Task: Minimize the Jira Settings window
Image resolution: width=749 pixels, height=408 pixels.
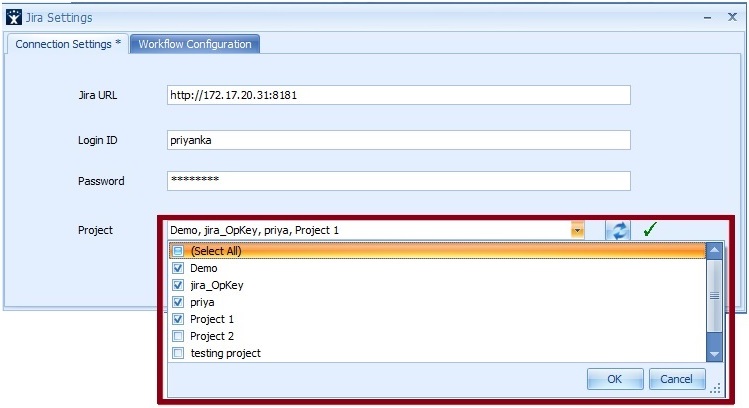Action: (x=707, y=18)
